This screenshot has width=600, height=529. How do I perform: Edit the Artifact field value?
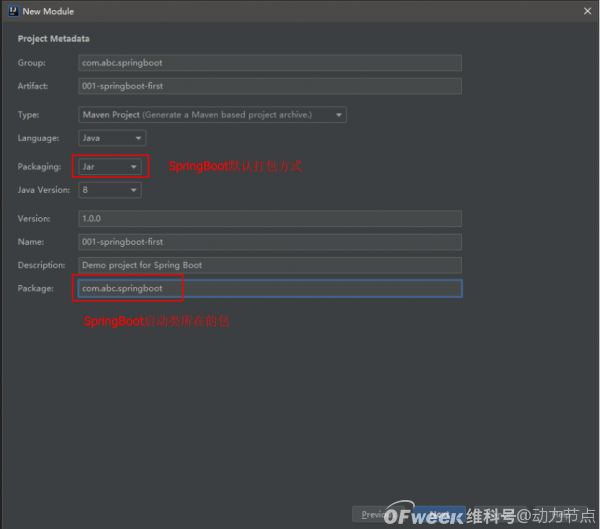click(270, 86)
